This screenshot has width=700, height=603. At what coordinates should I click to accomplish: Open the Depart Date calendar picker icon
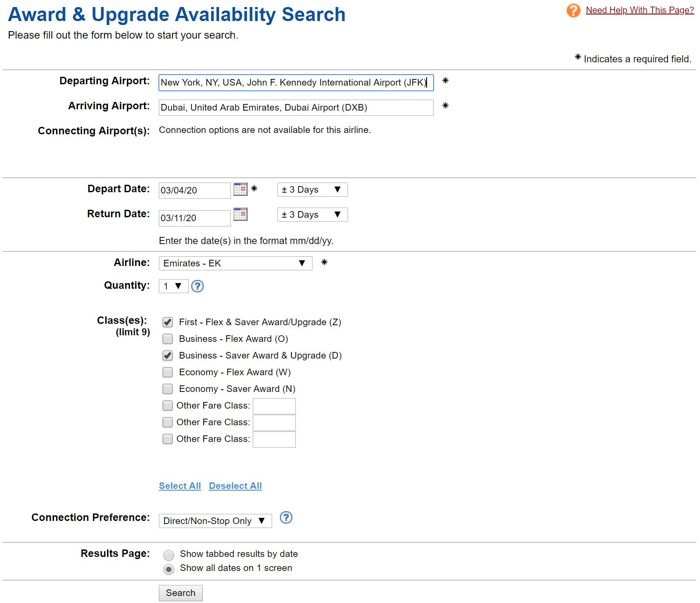coord(241,189)
